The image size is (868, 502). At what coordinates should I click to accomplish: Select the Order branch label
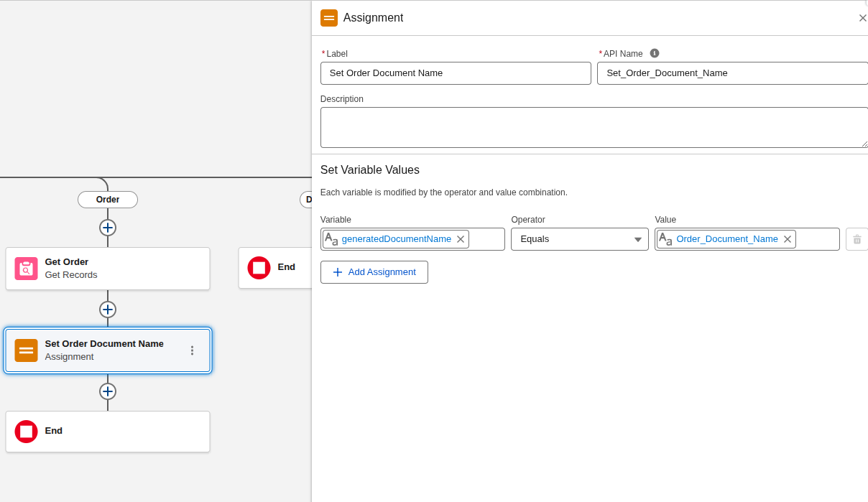(x=108, y=200)
